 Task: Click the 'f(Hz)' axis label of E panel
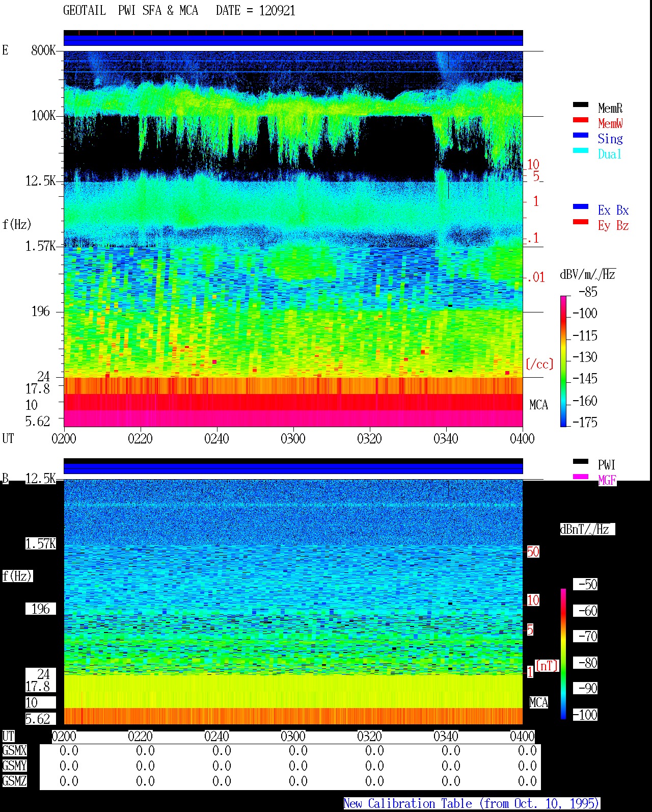17,224
